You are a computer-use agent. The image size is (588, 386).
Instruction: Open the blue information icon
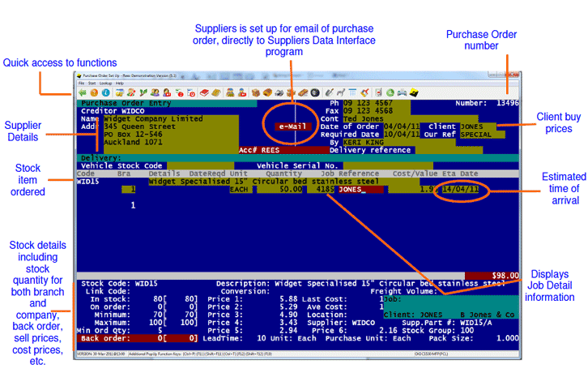(106, 93)
